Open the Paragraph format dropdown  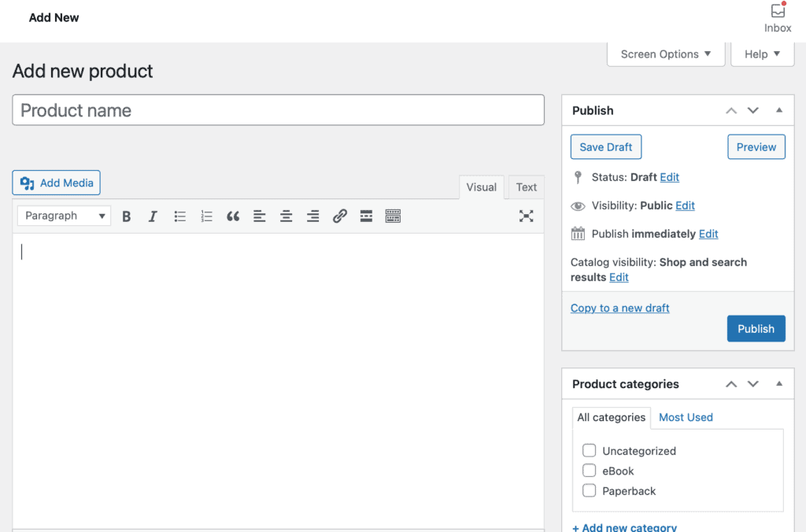(64, 216)
